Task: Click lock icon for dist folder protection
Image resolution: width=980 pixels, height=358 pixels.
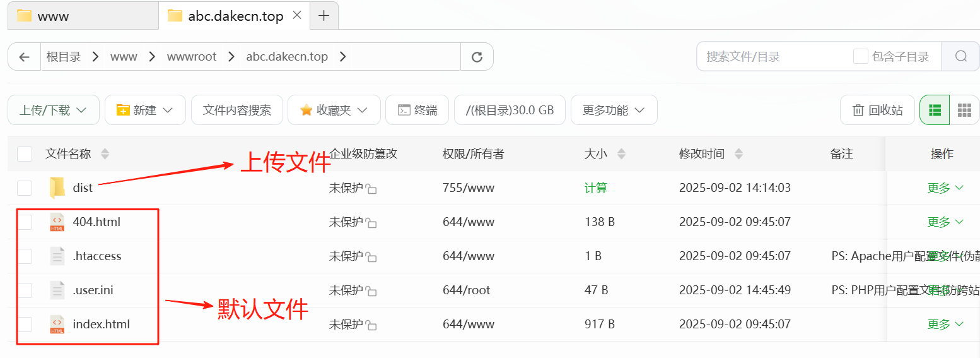Action: [x=371, y=189]
